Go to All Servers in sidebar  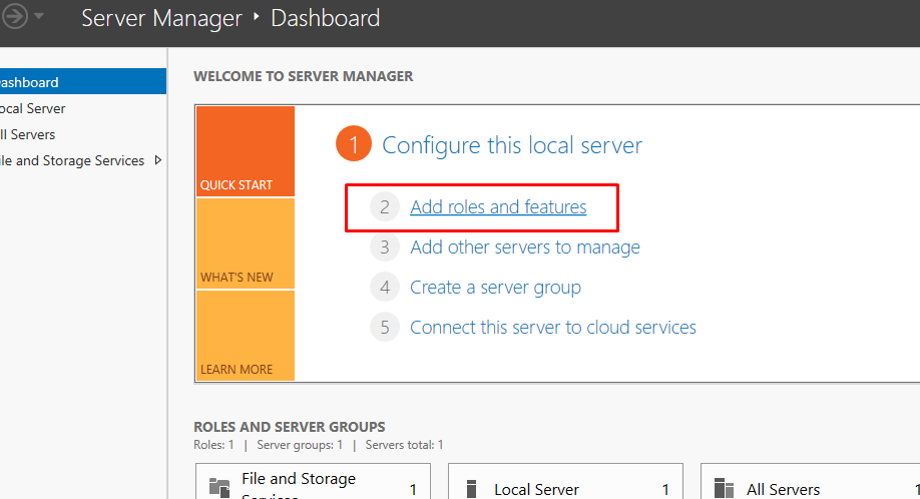(28, 135)
